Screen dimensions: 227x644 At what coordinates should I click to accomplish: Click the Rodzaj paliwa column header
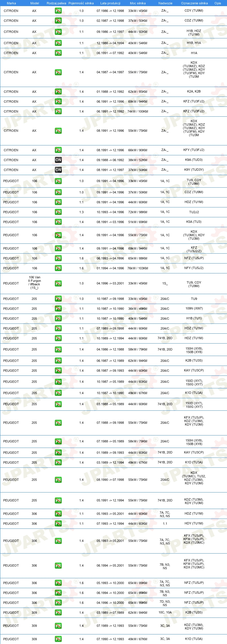[56, 3]
